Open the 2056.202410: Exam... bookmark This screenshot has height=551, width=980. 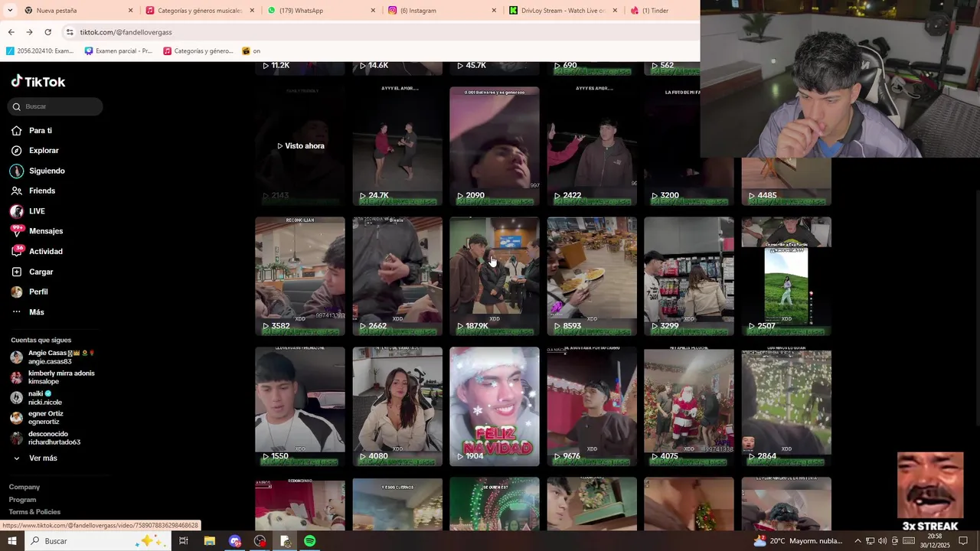click(40, 51)
